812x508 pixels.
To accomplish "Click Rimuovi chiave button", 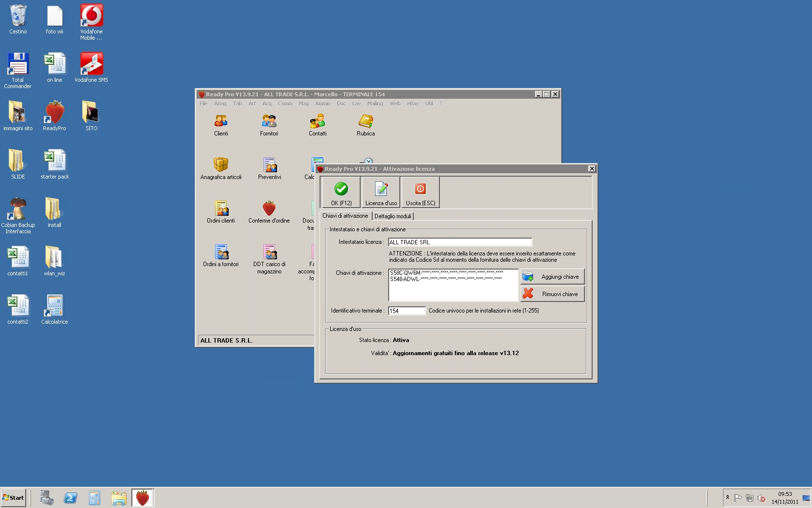I will tap(552, 294).
